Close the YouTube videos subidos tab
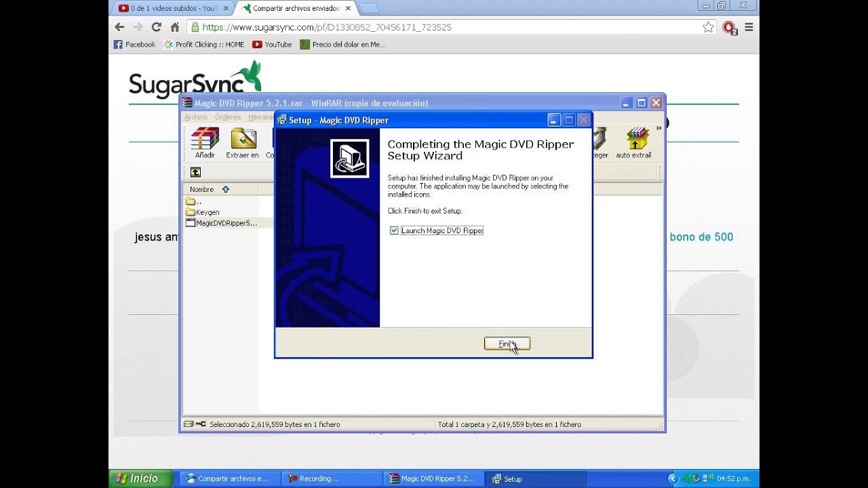 [225, 8]
